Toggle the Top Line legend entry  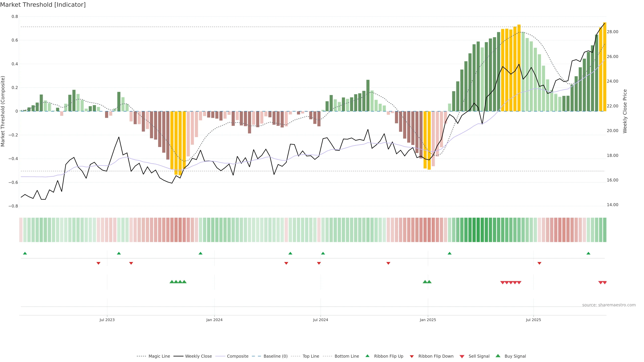[311, 356]
